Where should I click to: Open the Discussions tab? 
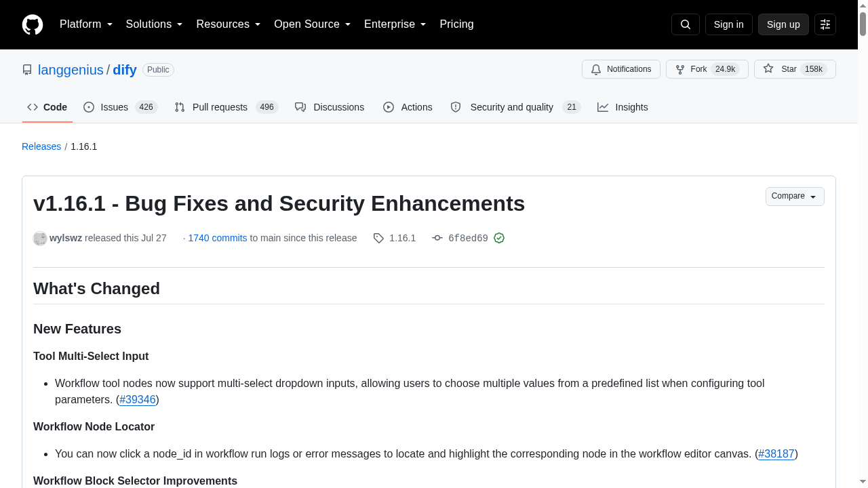click(x=330, y=107)
